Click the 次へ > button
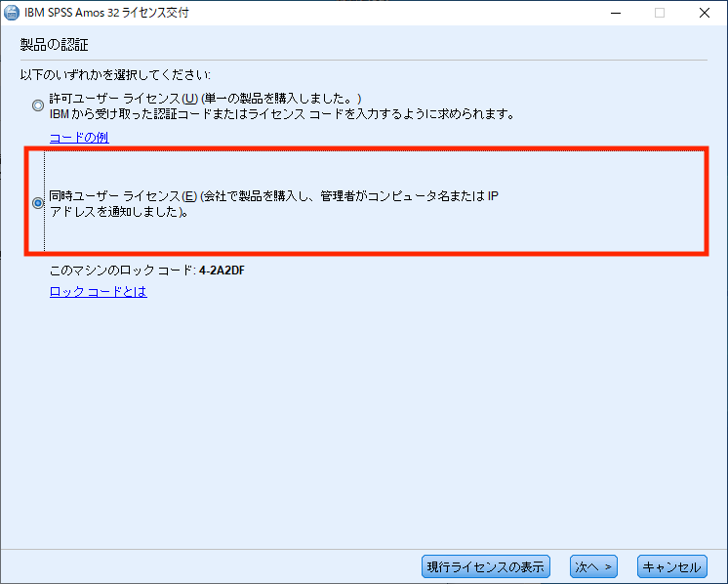The width and height of the screenshot is (728, 584). point(593,566)
